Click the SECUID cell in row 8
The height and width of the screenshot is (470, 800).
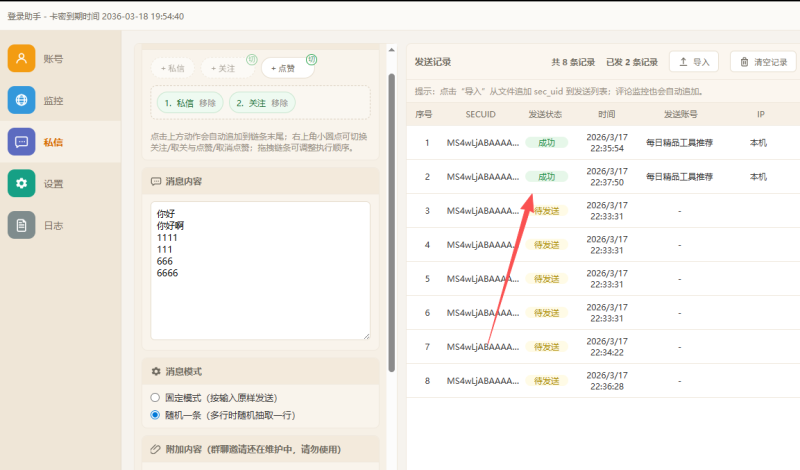pyautogui.click(x=483, y=381)
